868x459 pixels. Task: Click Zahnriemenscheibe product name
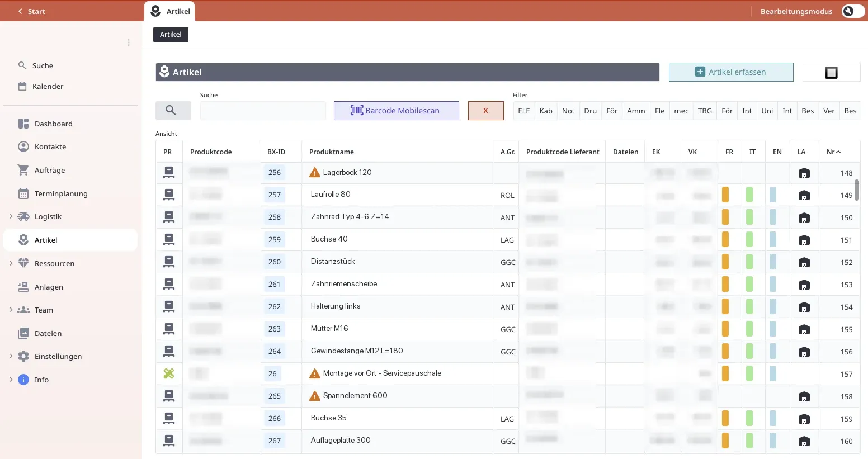(344, 283)
